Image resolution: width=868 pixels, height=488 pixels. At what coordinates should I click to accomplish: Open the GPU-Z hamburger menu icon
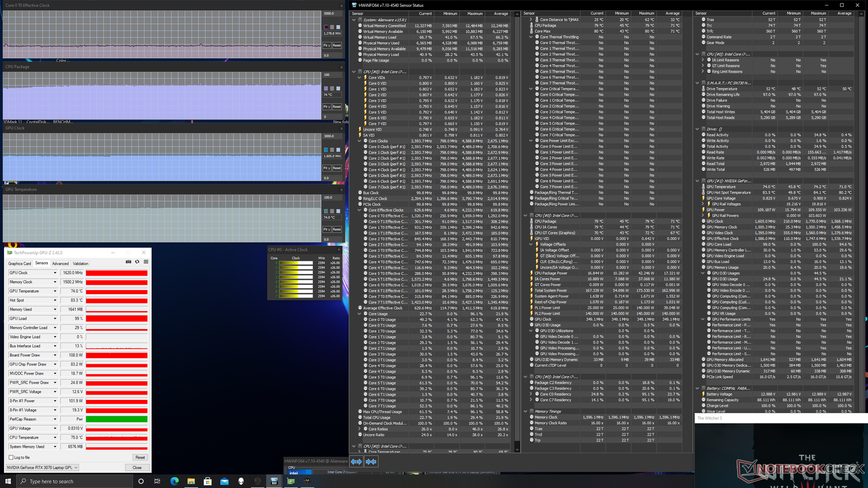[x=146, y=262]
